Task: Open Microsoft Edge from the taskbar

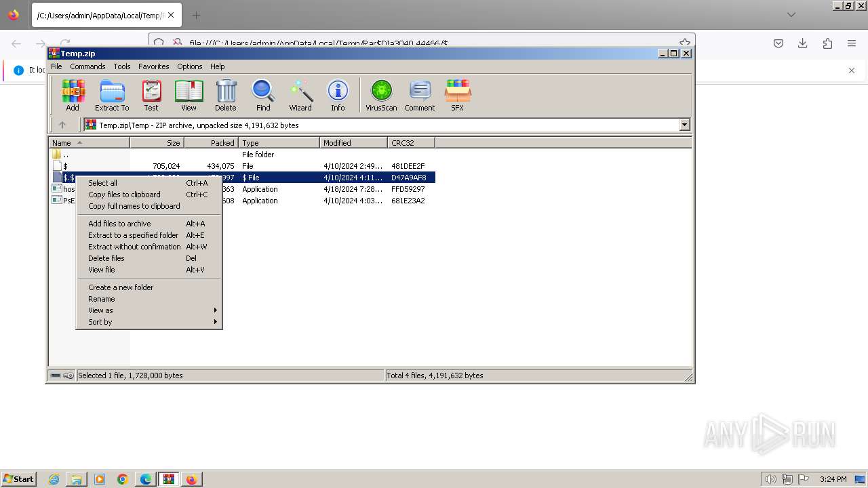Action: coord(146,479)
